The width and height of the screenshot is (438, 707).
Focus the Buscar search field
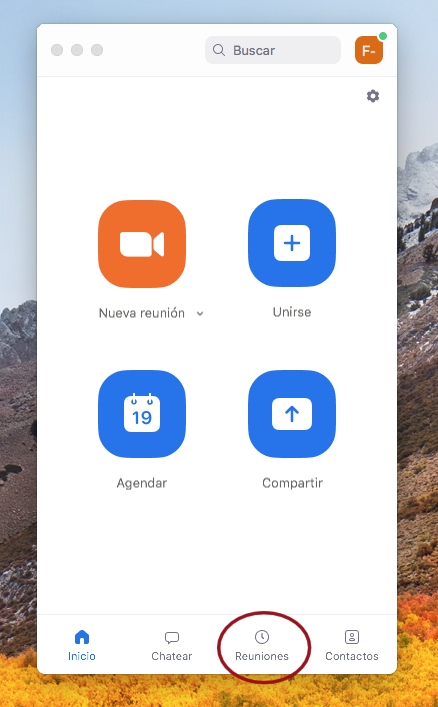coord(273,50)
